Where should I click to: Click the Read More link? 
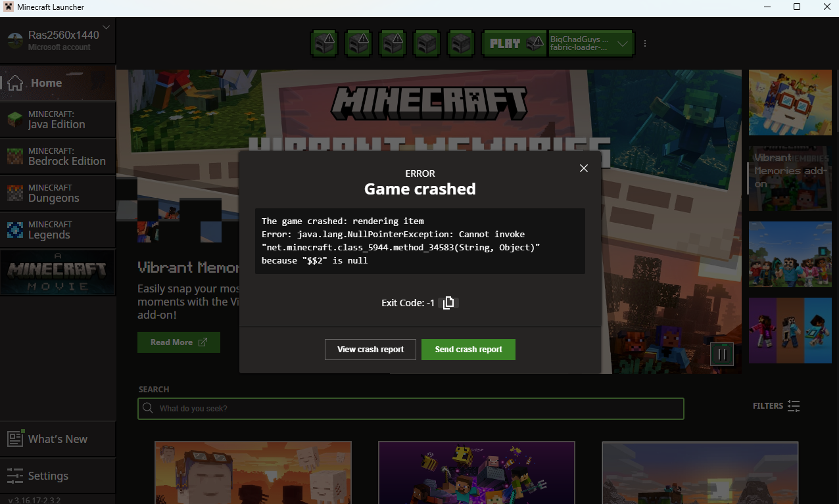point(179,342)
